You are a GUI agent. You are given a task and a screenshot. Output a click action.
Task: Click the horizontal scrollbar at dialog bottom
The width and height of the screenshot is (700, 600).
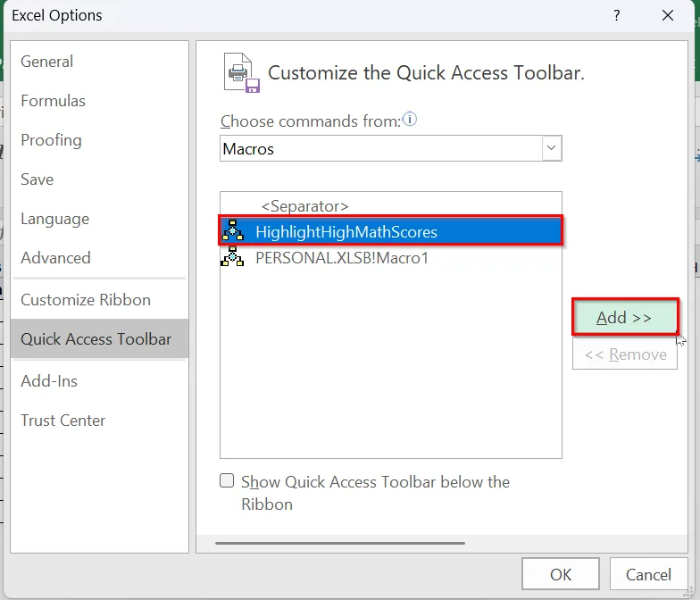339,543
